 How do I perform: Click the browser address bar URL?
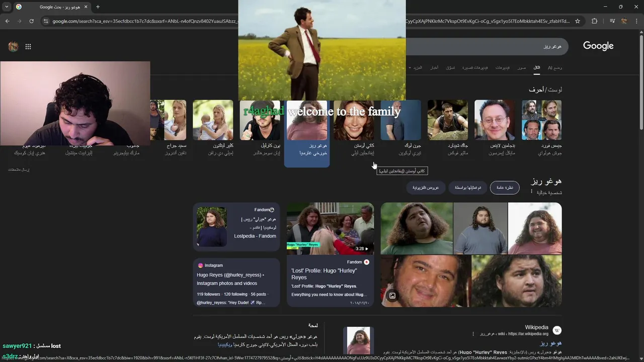tap(310, 21)
